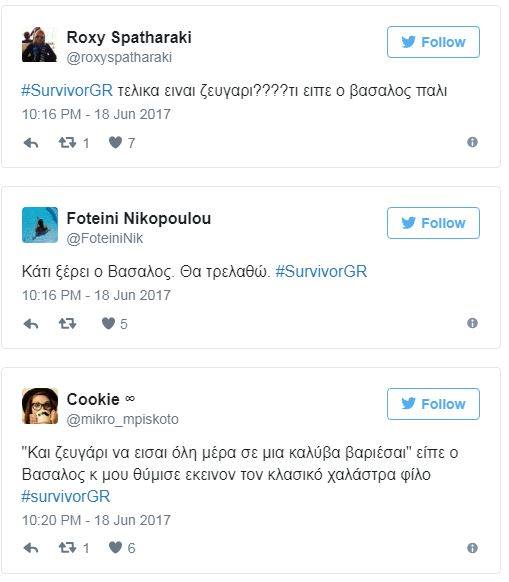Open Cookie's profile avatar

point(40,406)
